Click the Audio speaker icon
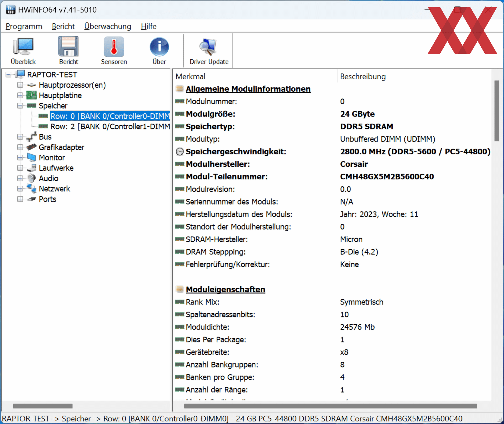 point(31,178)
